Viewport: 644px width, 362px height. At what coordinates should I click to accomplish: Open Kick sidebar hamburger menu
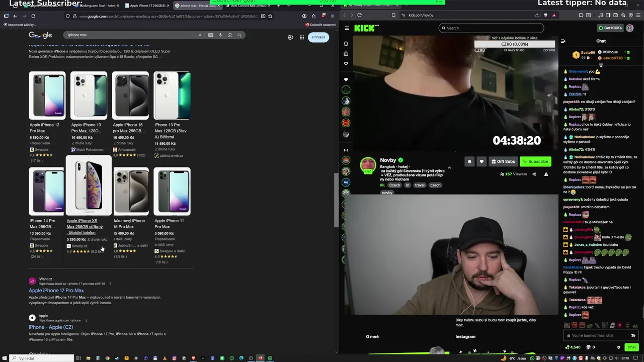(347, 28)
